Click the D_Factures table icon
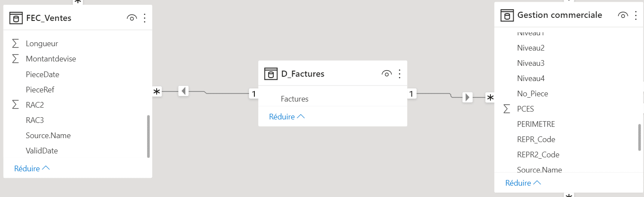The image size is (644, 197). pyautogui.click(x=271, y=74)
